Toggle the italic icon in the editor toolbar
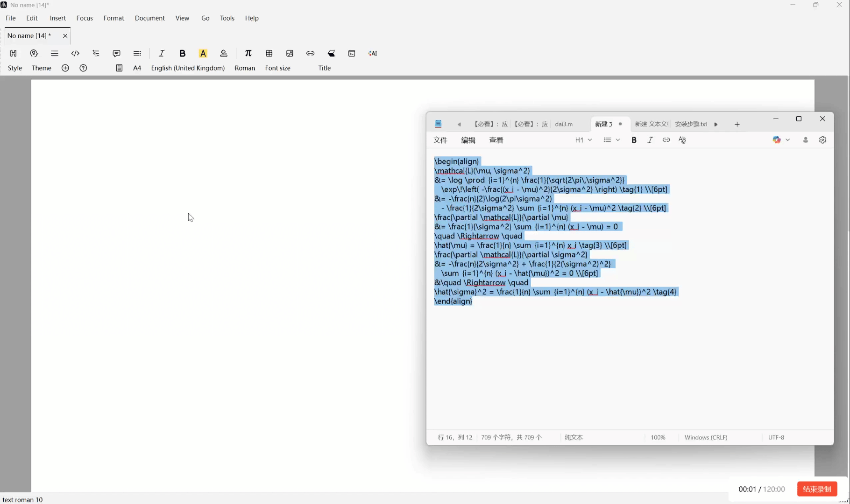The image size is (850, 504). (x=161, y=53)
